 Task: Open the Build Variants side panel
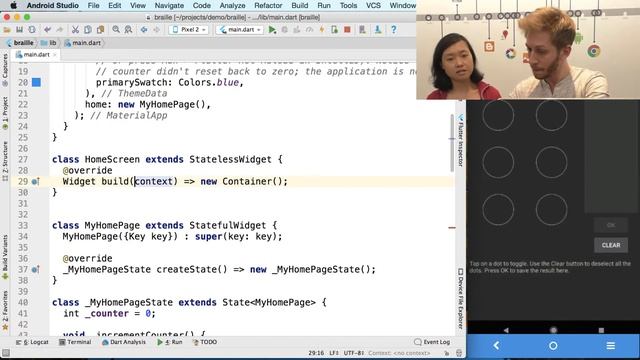point(5,257)
